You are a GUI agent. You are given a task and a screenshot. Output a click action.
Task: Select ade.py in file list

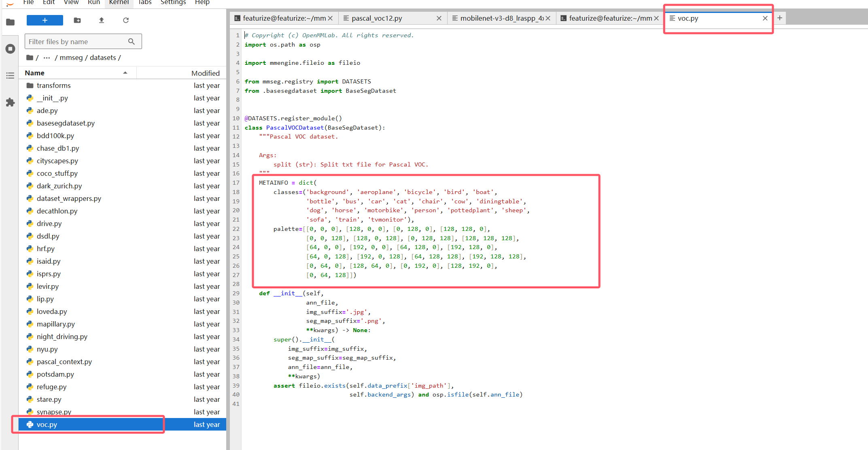(122, 111)
